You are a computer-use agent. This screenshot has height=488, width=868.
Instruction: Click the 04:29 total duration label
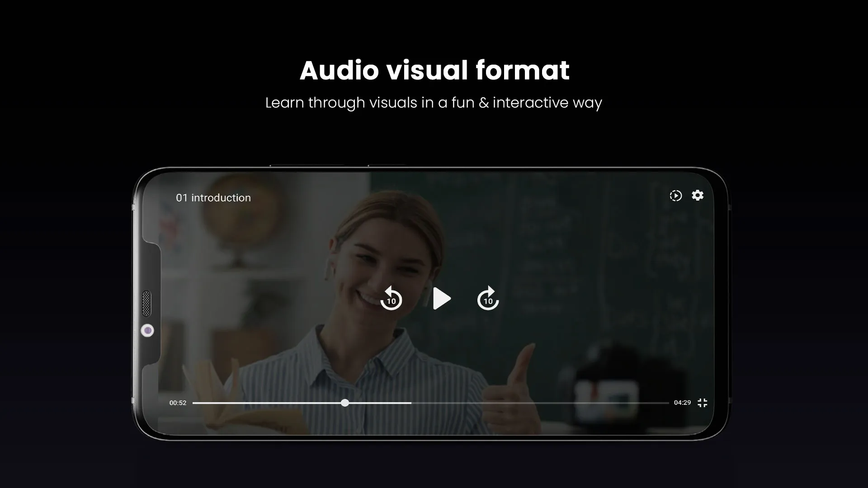click(x=682, y=402)
